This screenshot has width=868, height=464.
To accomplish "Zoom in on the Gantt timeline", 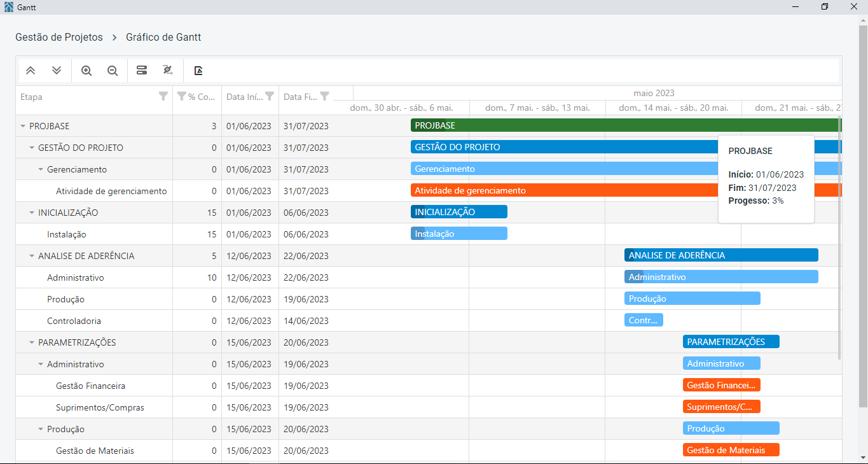I will (86, 71).
